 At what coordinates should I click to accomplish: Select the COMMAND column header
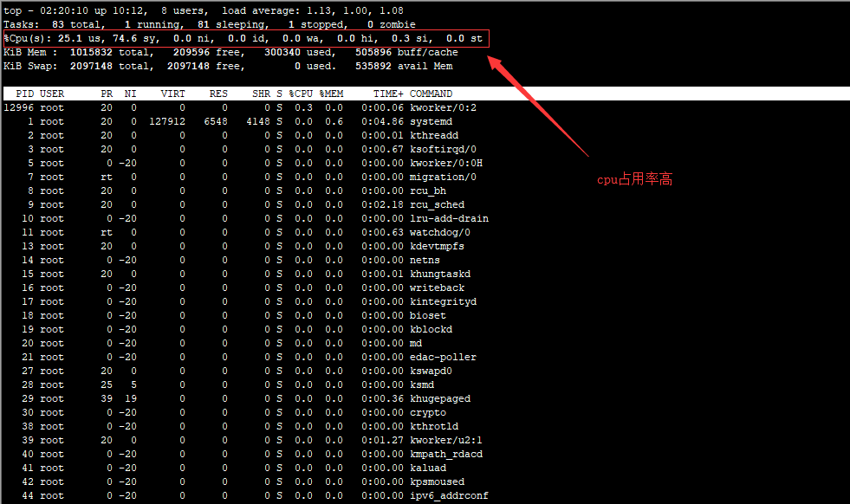(x=431, y=94)
